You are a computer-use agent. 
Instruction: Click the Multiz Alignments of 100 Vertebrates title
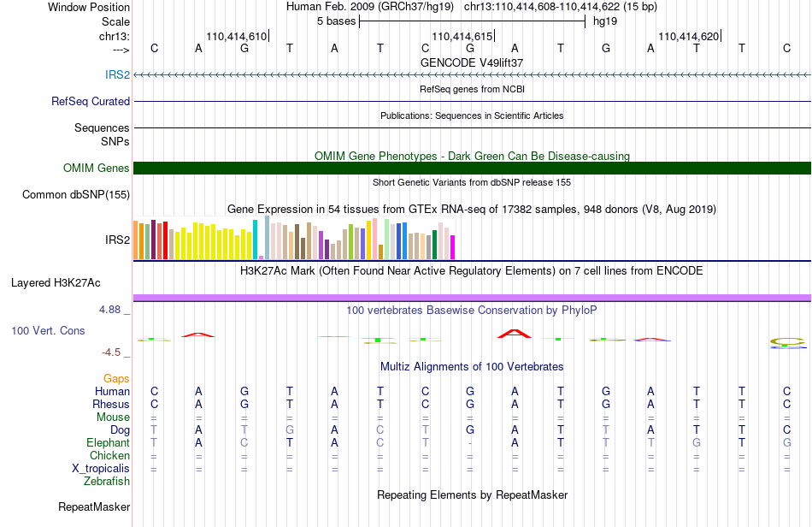[x=472, y=366]
